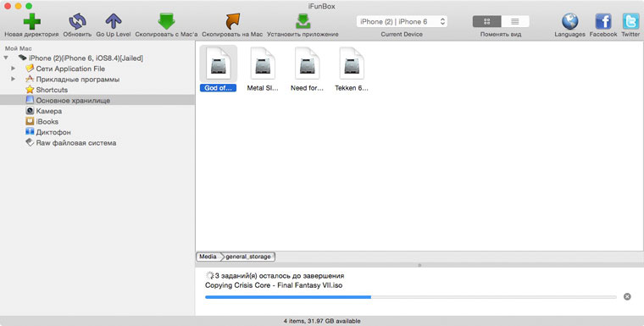Open the Facebook icon

point(603,21)
